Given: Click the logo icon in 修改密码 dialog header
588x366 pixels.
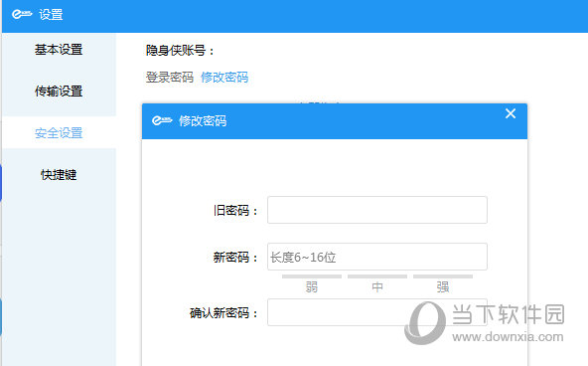Looking at the screenshot, I should [x=162, y=120].
